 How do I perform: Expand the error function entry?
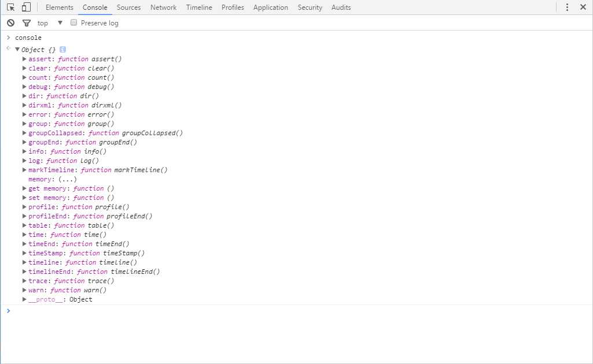click(24, 114)
